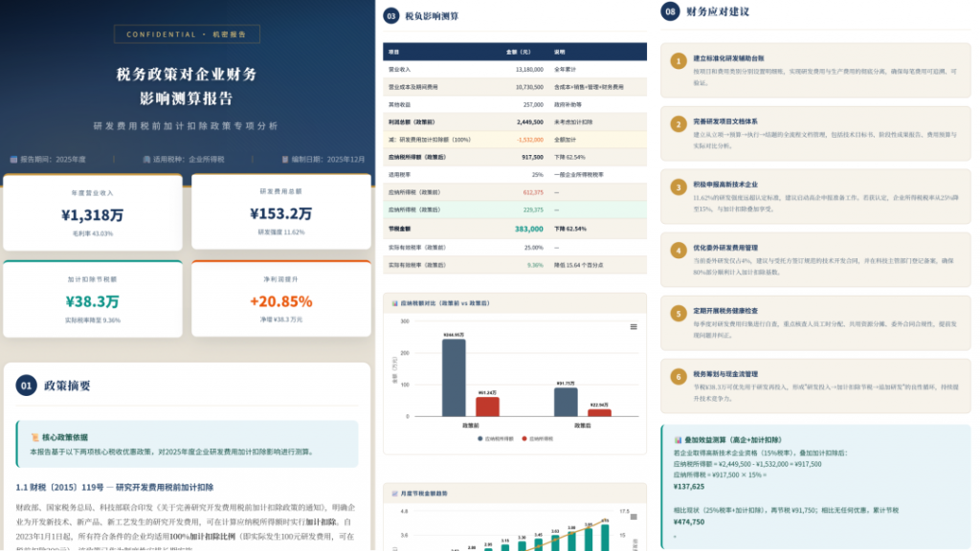Click the building icon next to 适用税种

click(x=146, y=160)
